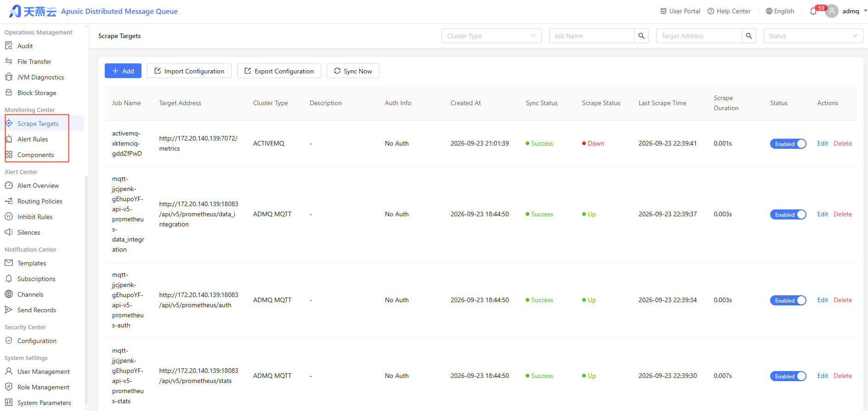Click the notification bell icon
Viewport: 868px width, 411px height.
click(813, 11)
